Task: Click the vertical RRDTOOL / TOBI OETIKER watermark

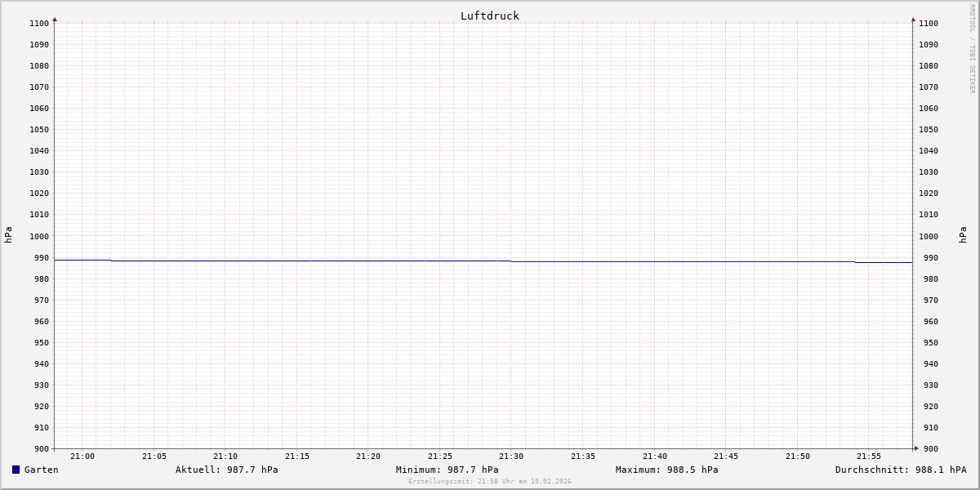Action: point(972,49)
